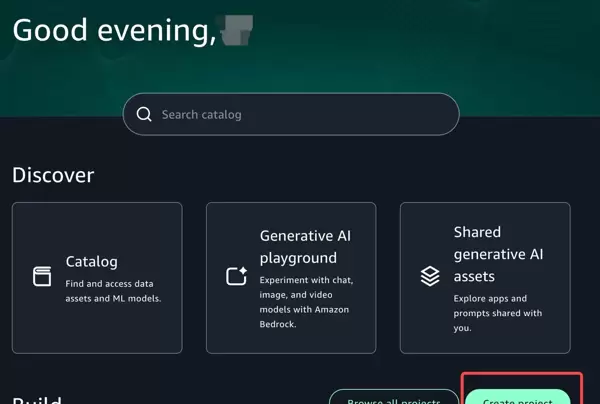
Task: Select the Discover section heading
Action: (x=53, y=175)
